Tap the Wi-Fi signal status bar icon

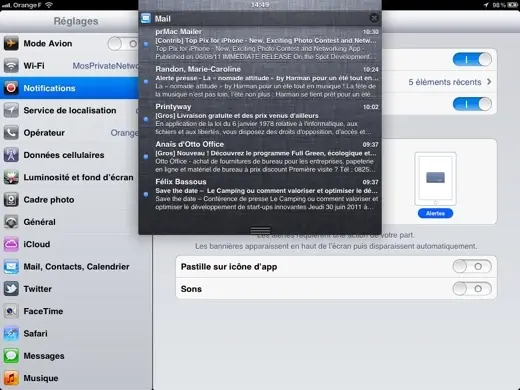click(49, 5)
